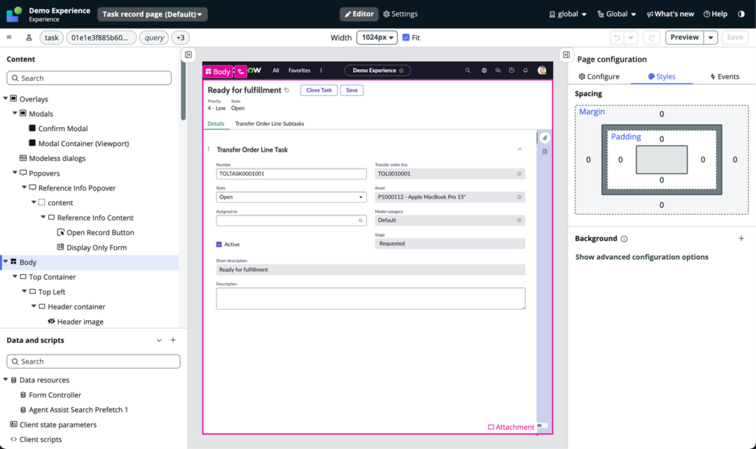The width and height of the screenshot is (756, 449).
Task: Select the Transfer Order Line Subtasks tab
Action: (x=270, y=124)
